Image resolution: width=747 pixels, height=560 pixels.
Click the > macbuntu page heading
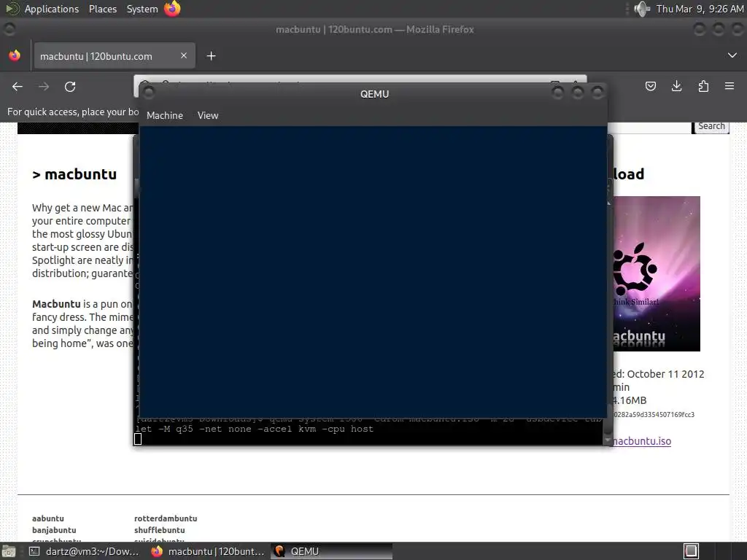tap(74, 174)
